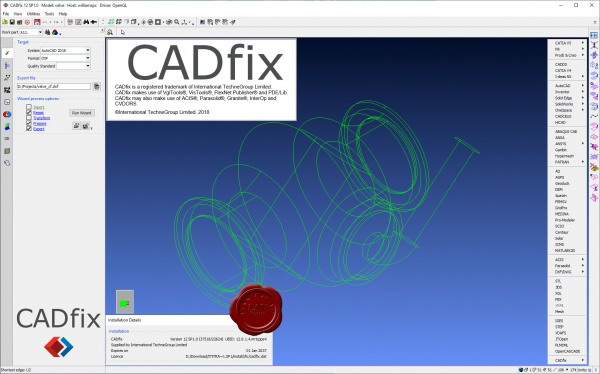Toggle the Repair checkbox
600x374 pixels.
[x=29, y=113]
